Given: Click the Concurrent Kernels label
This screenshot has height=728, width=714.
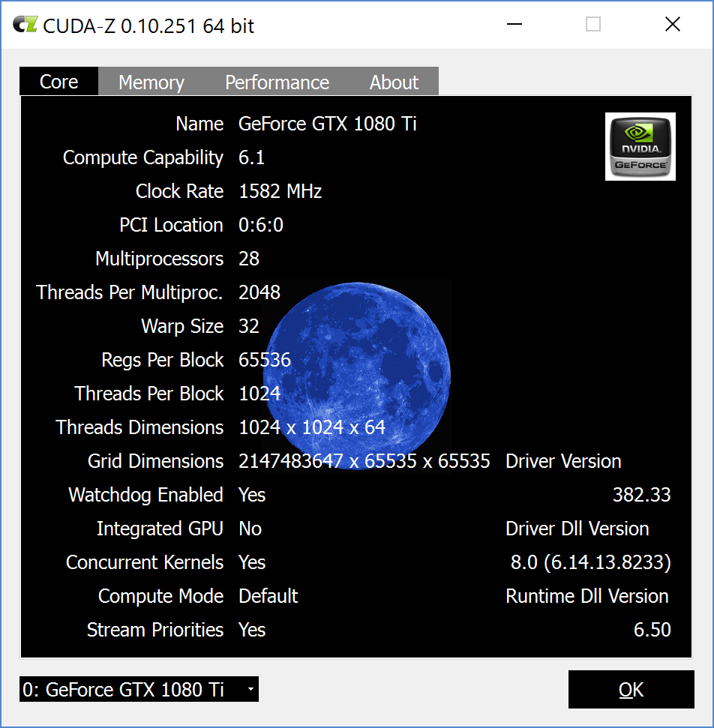Looking at the screenshot, I should (145, 563).
